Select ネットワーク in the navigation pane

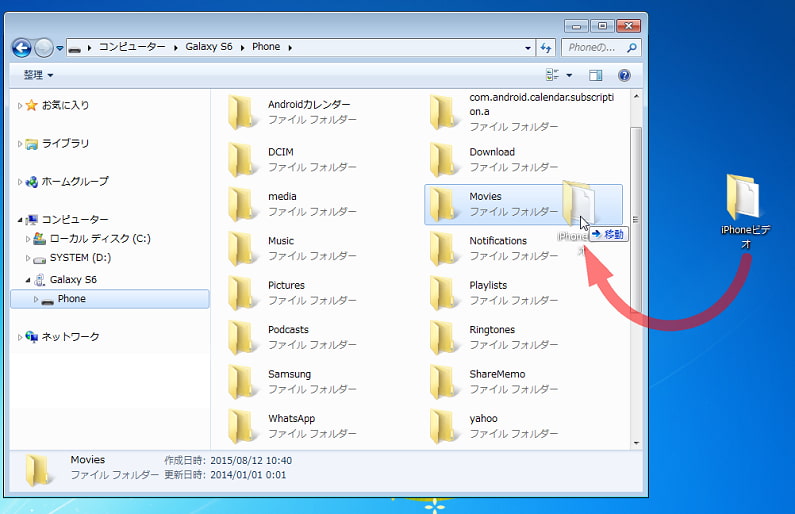70,337
